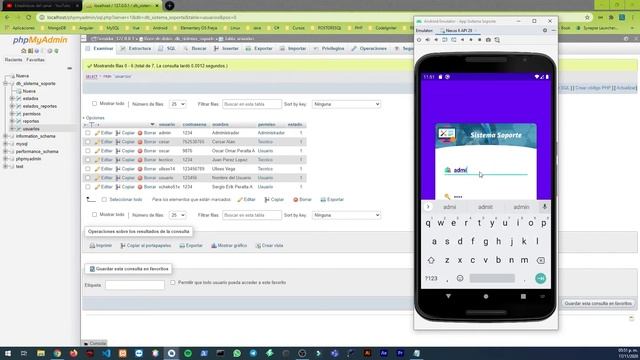Tap the emoji key on phone keyboard
This screenshot has height=360, width=640.
460,278
